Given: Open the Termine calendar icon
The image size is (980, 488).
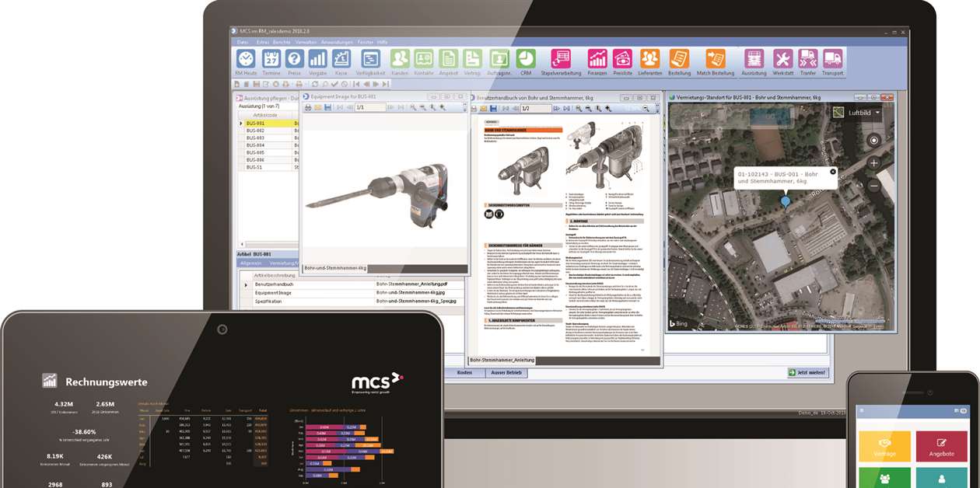Looking at the screenshot, I should pyautogui.click(x=271, y=59).
